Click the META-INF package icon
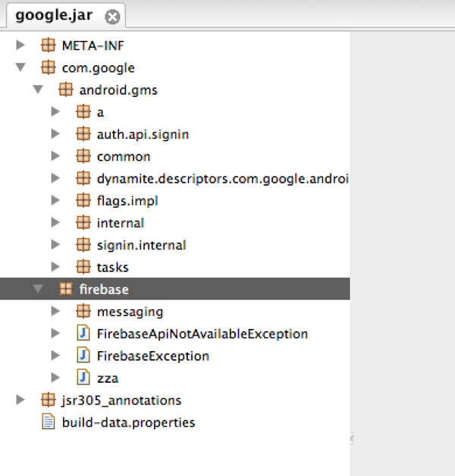Viewport: 455px width, 476px height. pos(49,45)
